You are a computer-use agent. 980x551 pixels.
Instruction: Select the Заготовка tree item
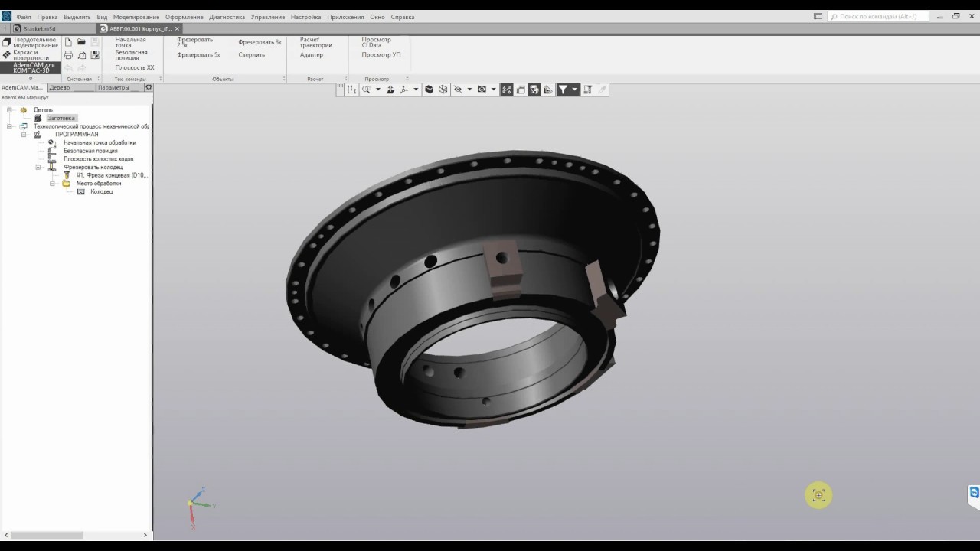pyautogui.click(x=61, y=119)
